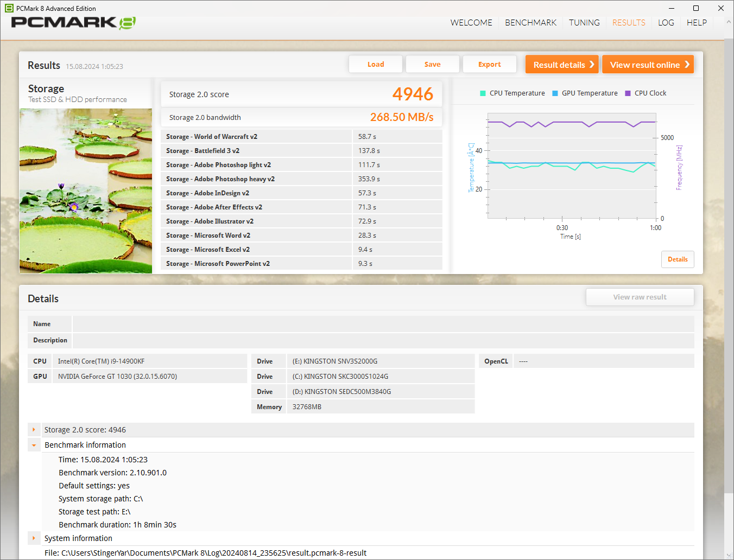
Task: Select Adobe Photoshop heavy v2 row
Action: pos(301,179)
